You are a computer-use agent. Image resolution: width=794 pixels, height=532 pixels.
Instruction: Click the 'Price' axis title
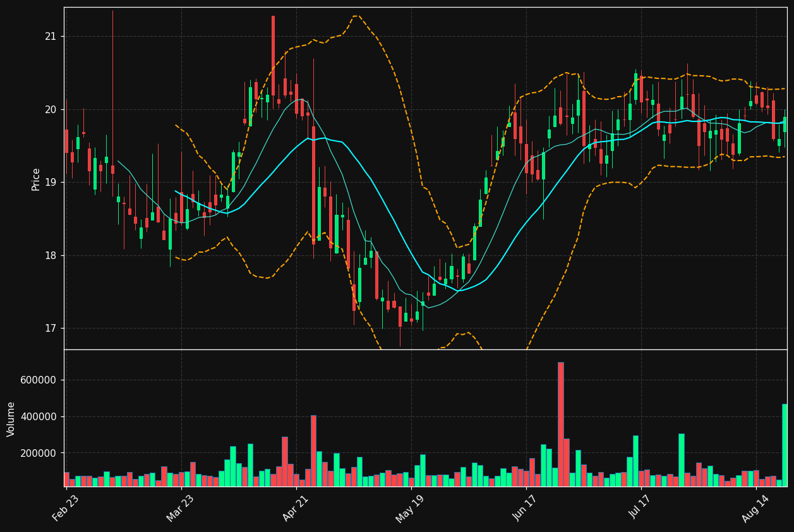click(36, 179)
